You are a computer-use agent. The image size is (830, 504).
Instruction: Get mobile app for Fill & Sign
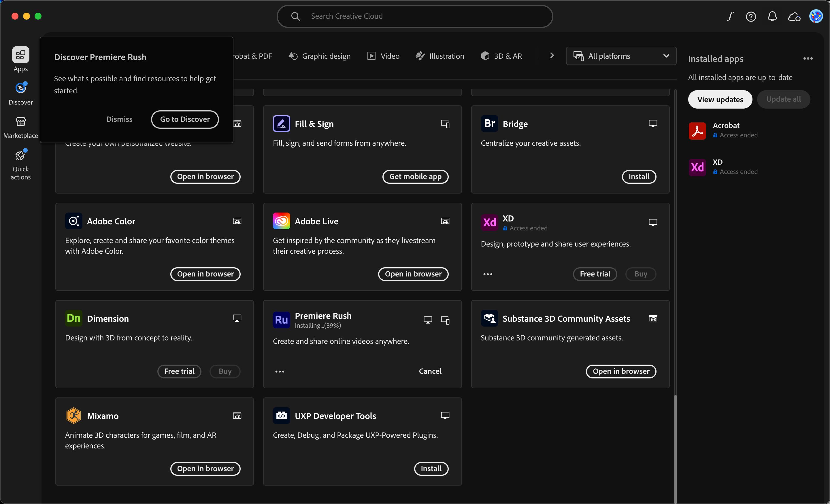tap(415, 177)
